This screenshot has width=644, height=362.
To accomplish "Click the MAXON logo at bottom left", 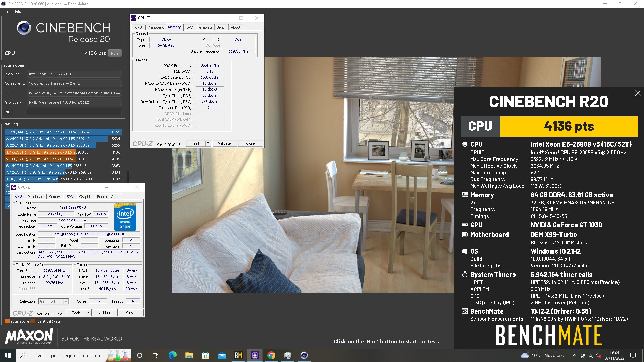I will [x=29, y=336].
